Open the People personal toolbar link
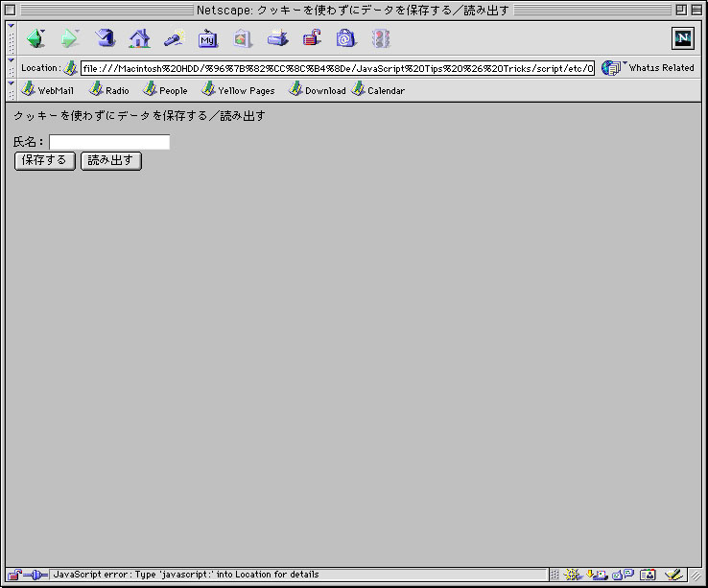This screenshot has height=588, width=708. click(x=165, y=89)
